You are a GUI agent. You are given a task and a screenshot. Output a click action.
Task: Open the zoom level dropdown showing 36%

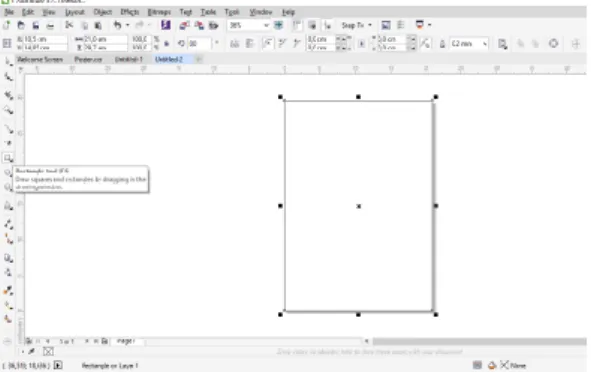point(266,26)
